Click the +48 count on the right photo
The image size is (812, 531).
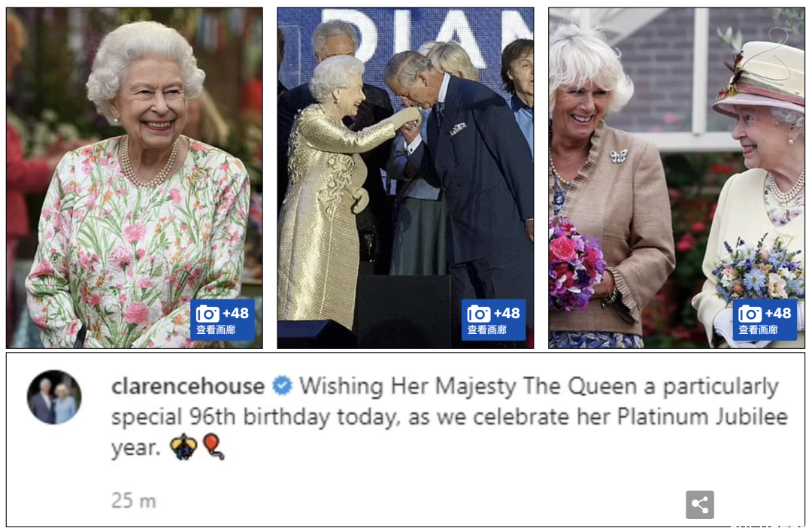(x=778, y=313)
